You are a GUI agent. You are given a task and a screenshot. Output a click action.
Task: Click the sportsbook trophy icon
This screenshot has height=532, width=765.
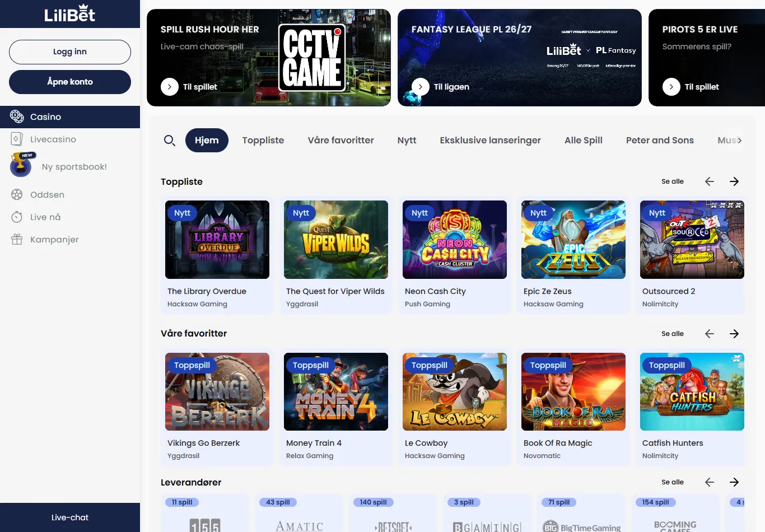[x=21, y=165]
